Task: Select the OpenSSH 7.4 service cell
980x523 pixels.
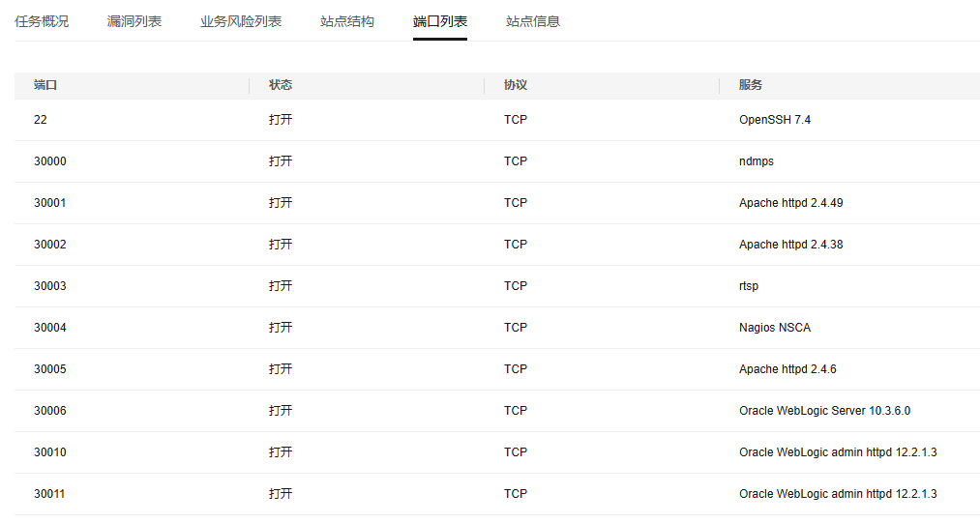Action: 775,120
